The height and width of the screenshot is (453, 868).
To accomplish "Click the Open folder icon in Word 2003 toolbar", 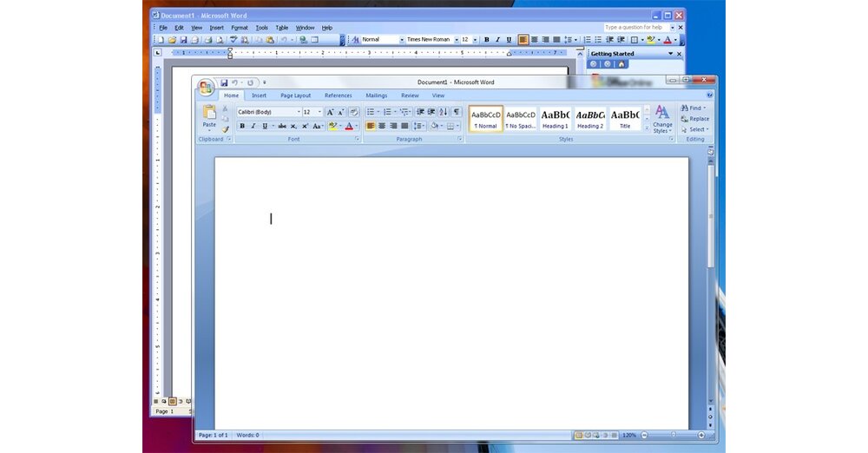I will click(x=172, y=40).
